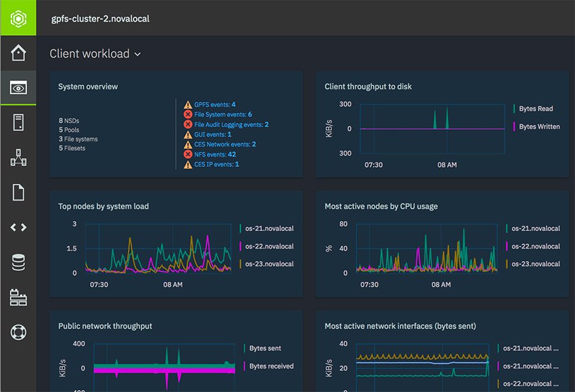Screen dimensions: 575x392
Task: Click the gpfs-cluster-2.novalocal cluster title
Action: [x=100, y=18]
